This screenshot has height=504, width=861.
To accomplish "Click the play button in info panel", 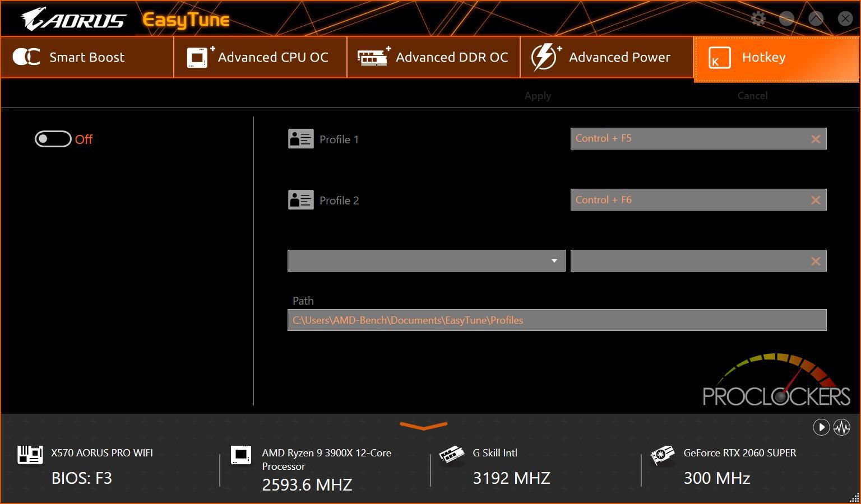I will pyautogui.click(x=821, y=427).
